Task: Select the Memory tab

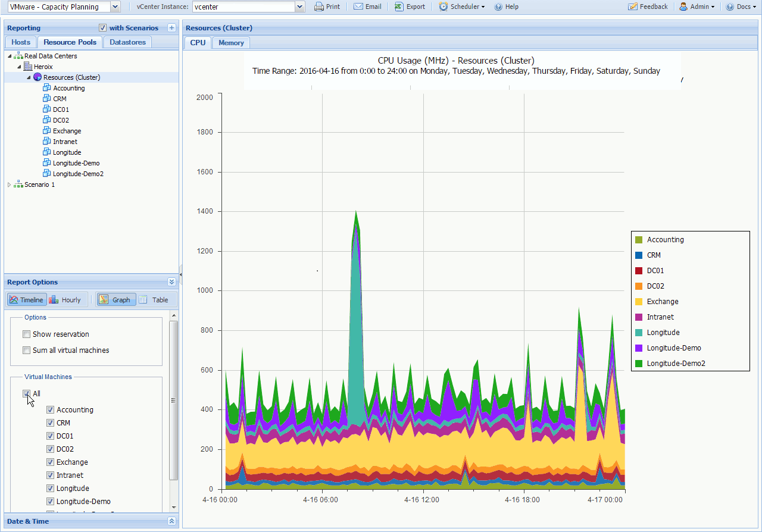Action: click(231, 43)
